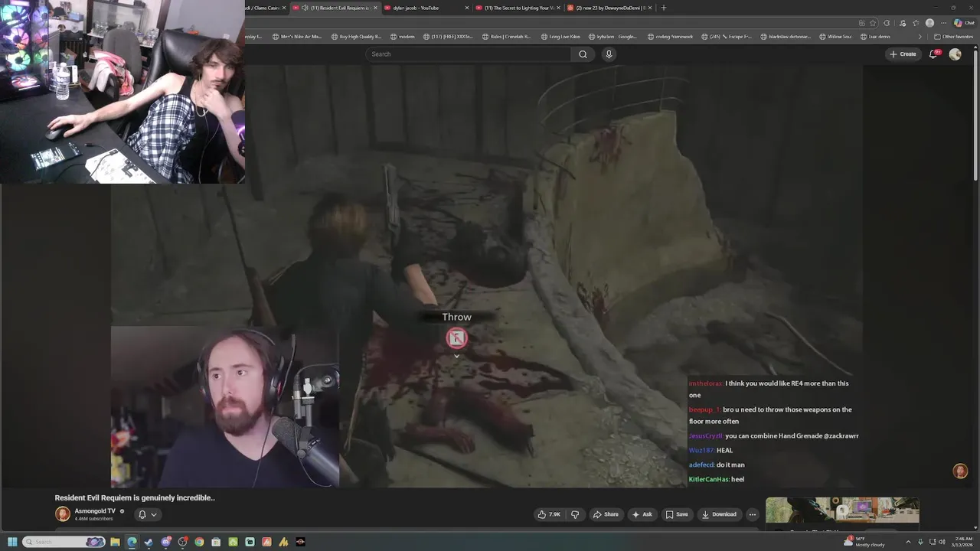Switch to the dylan jacob YouTube tab
The height and width of the screenshot is (551, 980).
[x=426, y=8]
